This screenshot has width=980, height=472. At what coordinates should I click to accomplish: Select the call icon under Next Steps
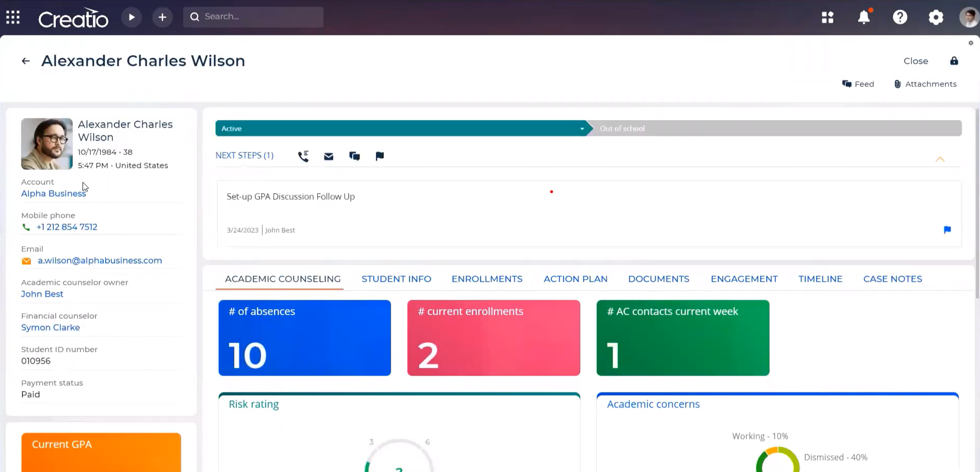click(x=303, y=156)
